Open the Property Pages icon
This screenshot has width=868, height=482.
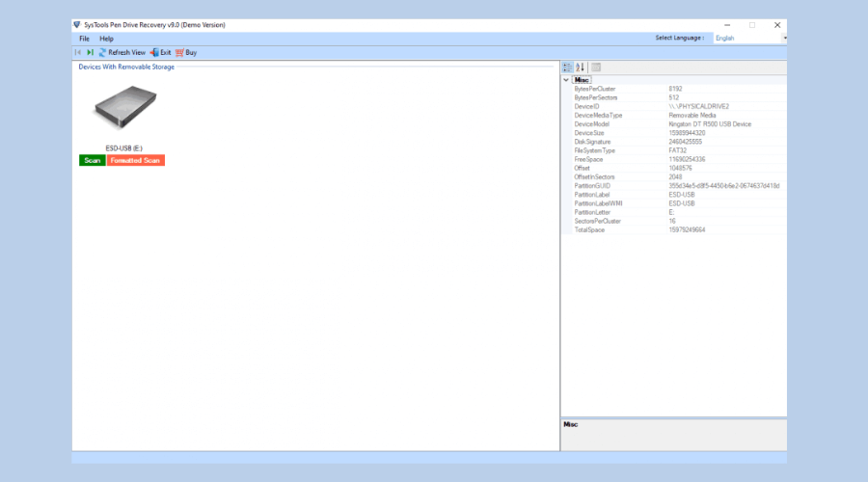tap(596, 67)
